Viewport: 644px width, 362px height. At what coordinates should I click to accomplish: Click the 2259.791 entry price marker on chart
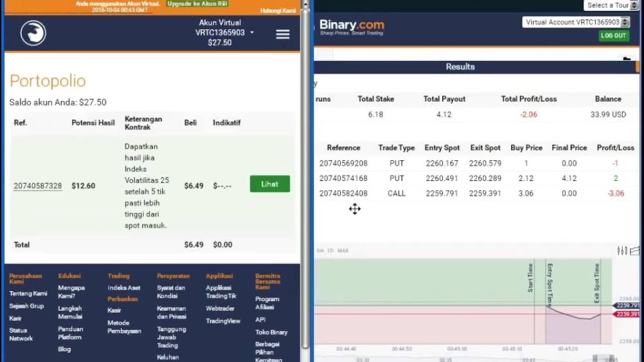(627, 305)
